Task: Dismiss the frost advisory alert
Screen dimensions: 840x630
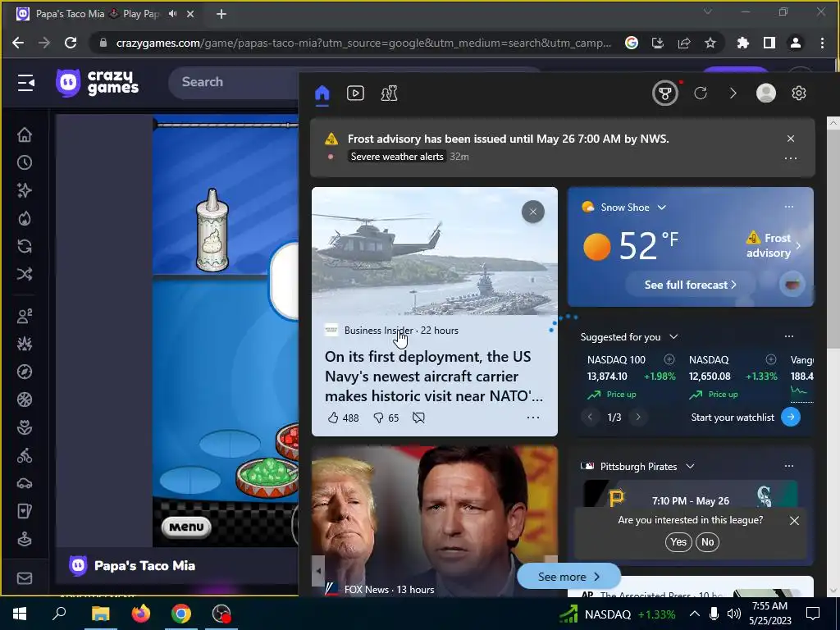Action: (791, 139)
